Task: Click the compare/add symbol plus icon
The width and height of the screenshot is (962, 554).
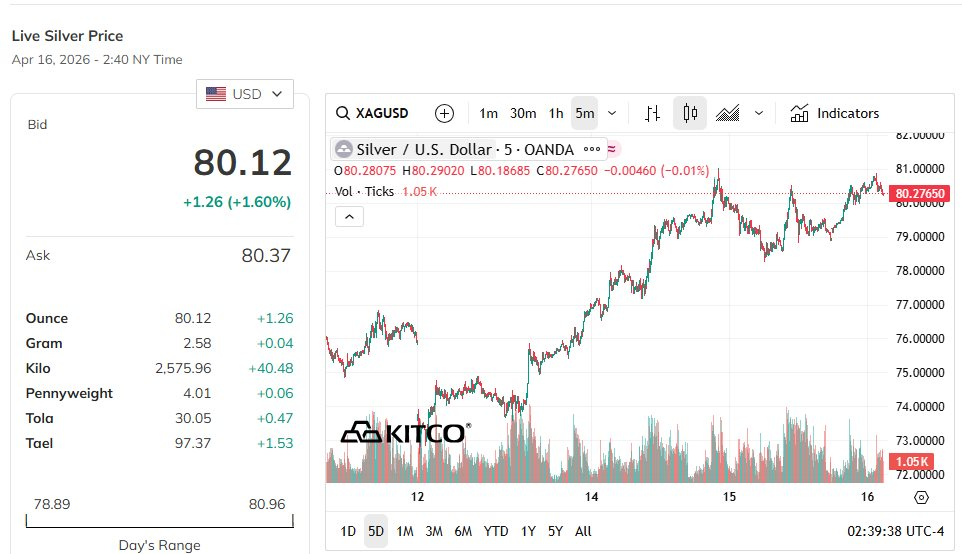Action: (x=444, y=113)
